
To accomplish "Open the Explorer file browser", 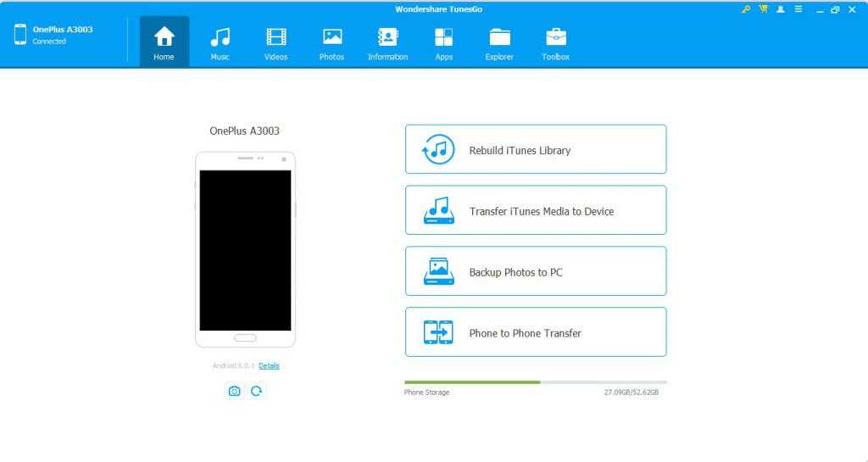I will point(499,43).
